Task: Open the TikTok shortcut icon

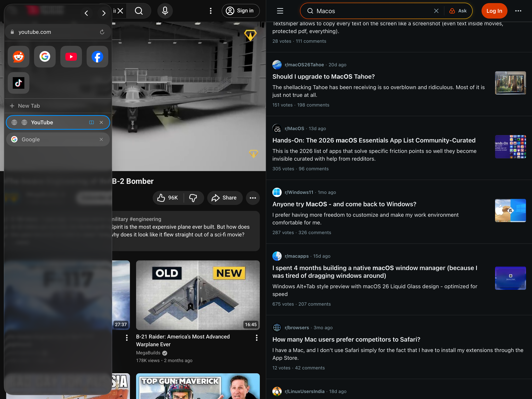Action: (x=18, y=83)
